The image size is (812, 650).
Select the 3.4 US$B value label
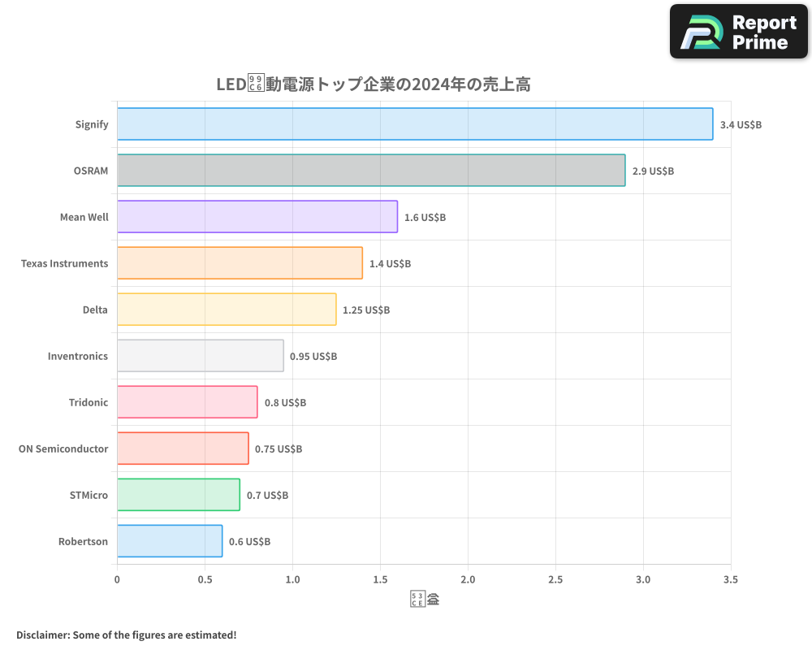739,124
